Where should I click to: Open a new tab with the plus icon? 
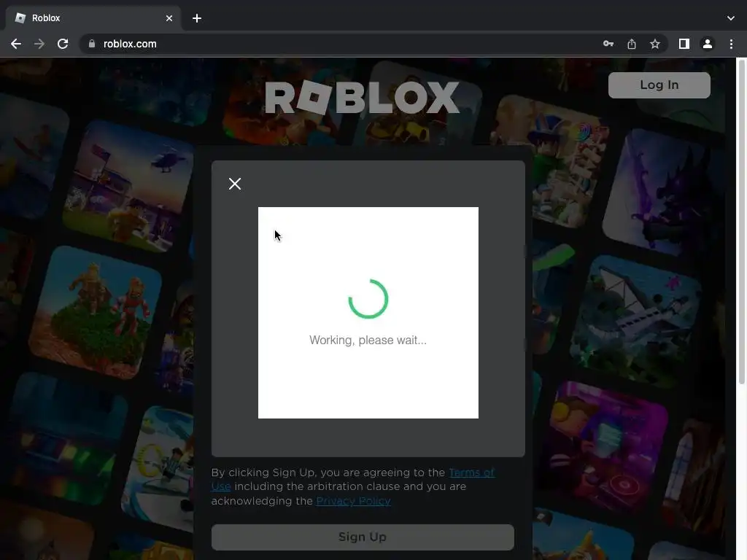click(x=197, y=18)
